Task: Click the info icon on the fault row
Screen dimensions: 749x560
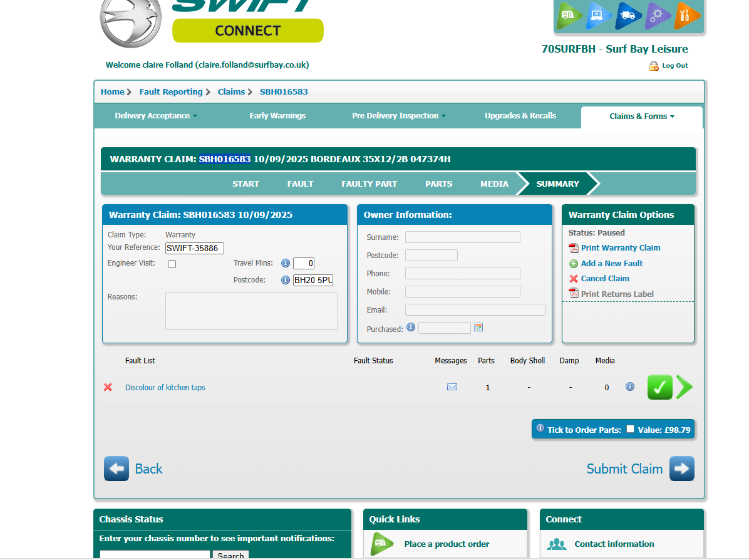Action: point(630,386)
